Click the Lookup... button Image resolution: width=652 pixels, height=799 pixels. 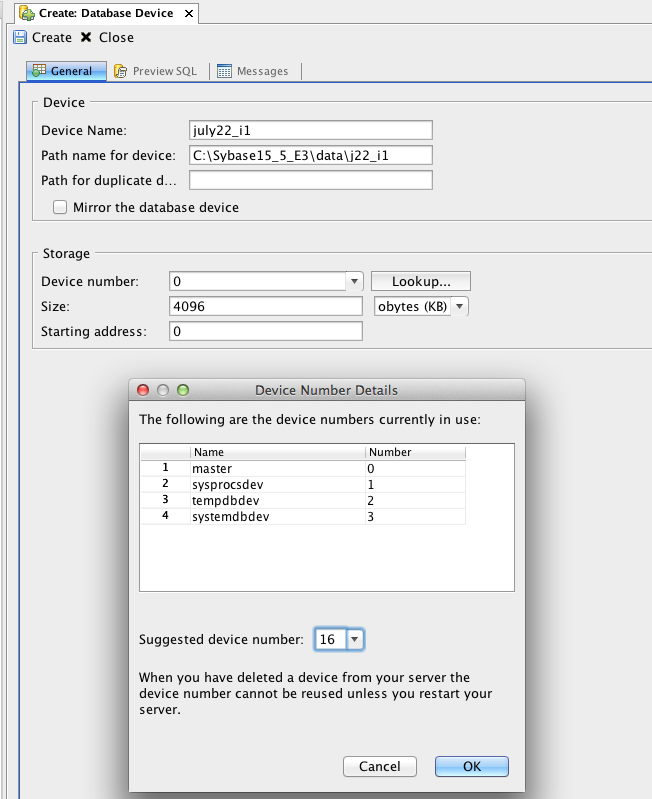[x=420, y=282]
